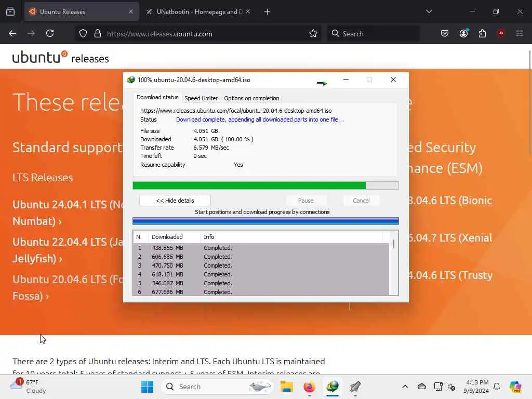The height and width of the screenshot is (399, 532).
Task: Open the Download status tab
Action: pos(157,97)
